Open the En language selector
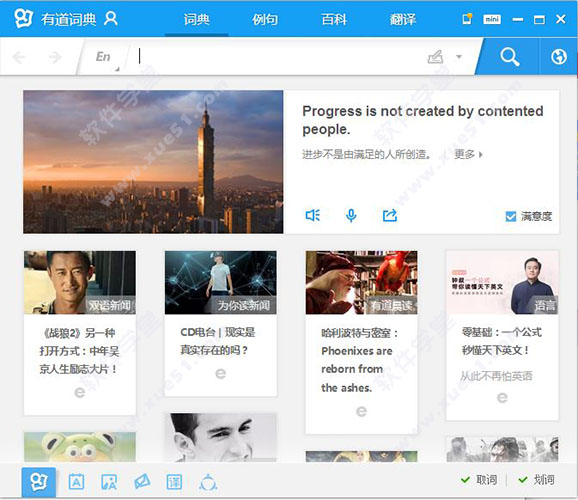 [103, 57]
